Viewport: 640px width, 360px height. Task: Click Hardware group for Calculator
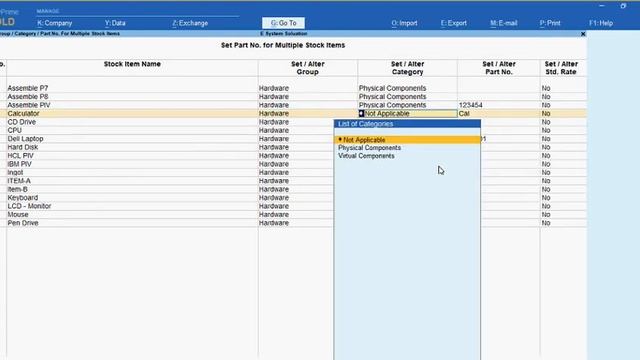point(273,113)
